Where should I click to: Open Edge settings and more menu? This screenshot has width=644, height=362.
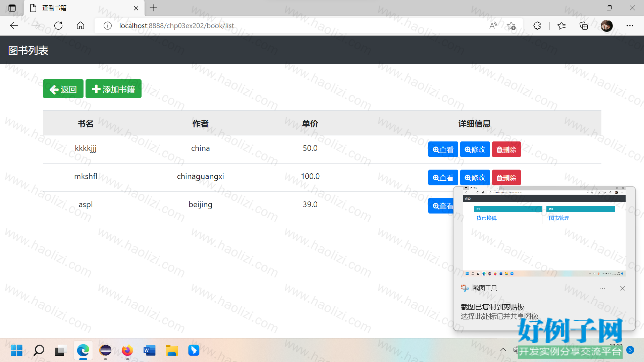(630, 25)
